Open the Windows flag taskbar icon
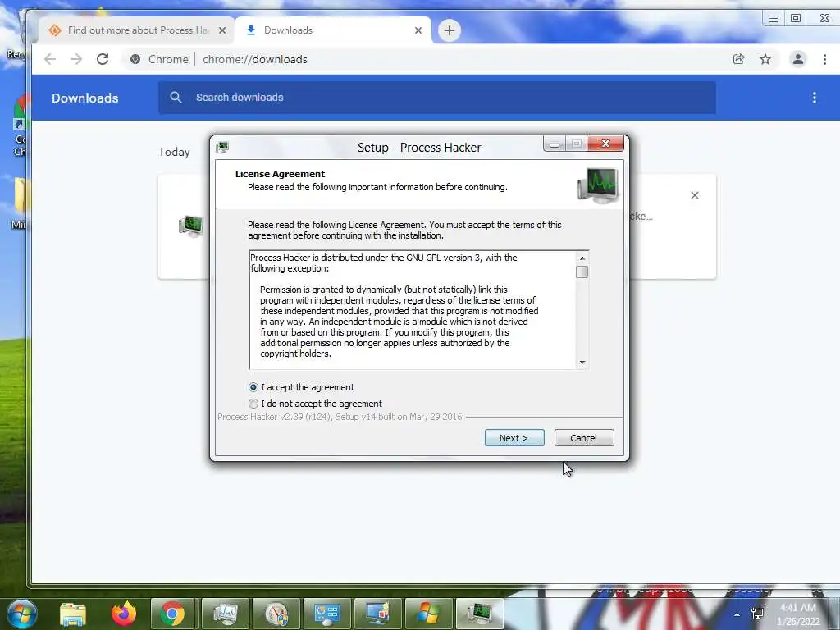Screen dimensions: 840x630 [428, 614]
